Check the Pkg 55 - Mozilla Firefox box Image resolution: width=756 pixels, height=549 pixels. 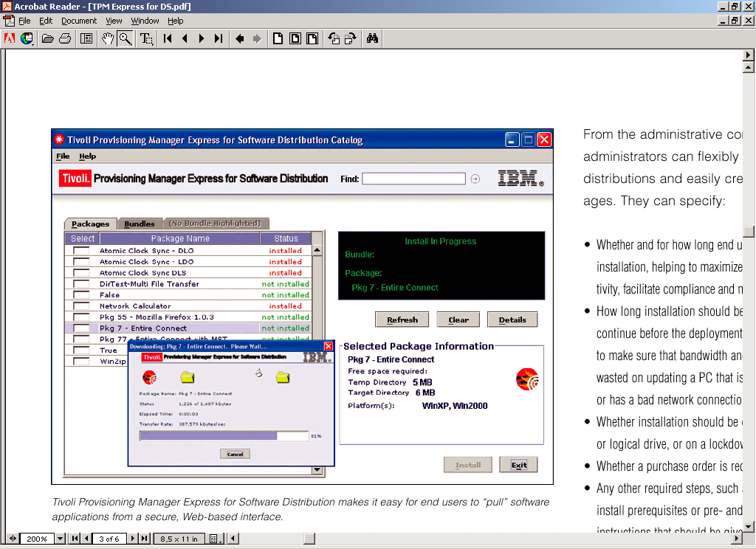pyautogui.click(x=81, y=317)
